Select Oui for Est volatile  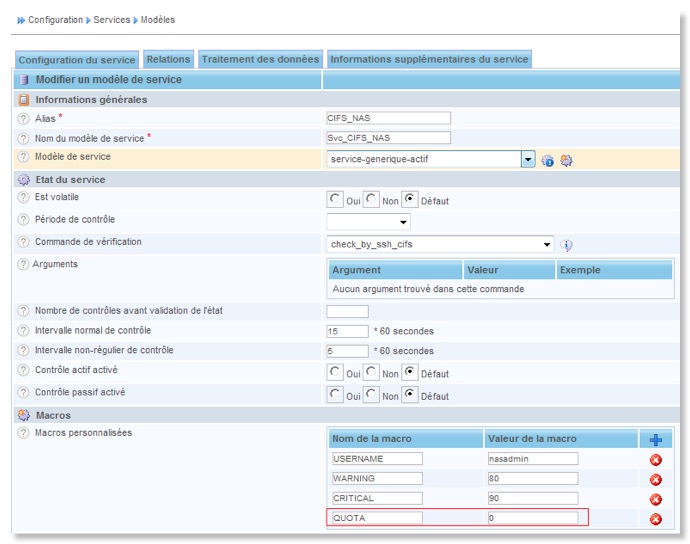tap(335, 200)
